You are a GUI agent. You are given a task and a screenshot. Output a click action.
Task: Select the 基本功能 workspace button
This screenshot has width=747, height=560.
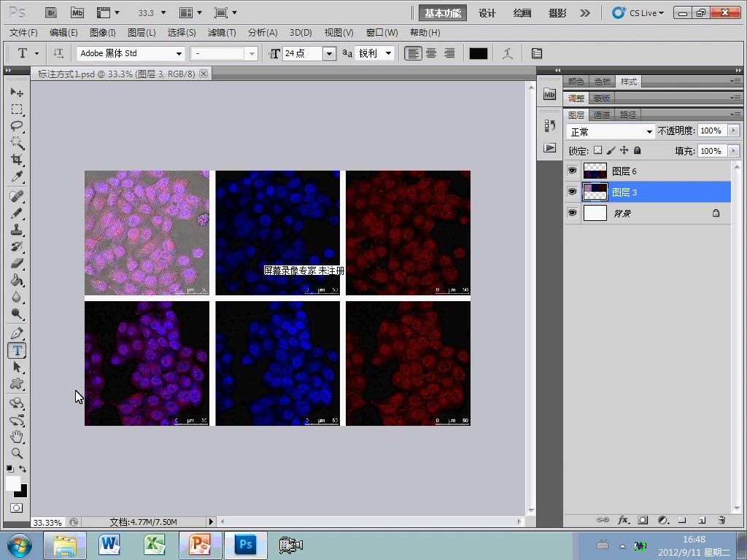443,13
